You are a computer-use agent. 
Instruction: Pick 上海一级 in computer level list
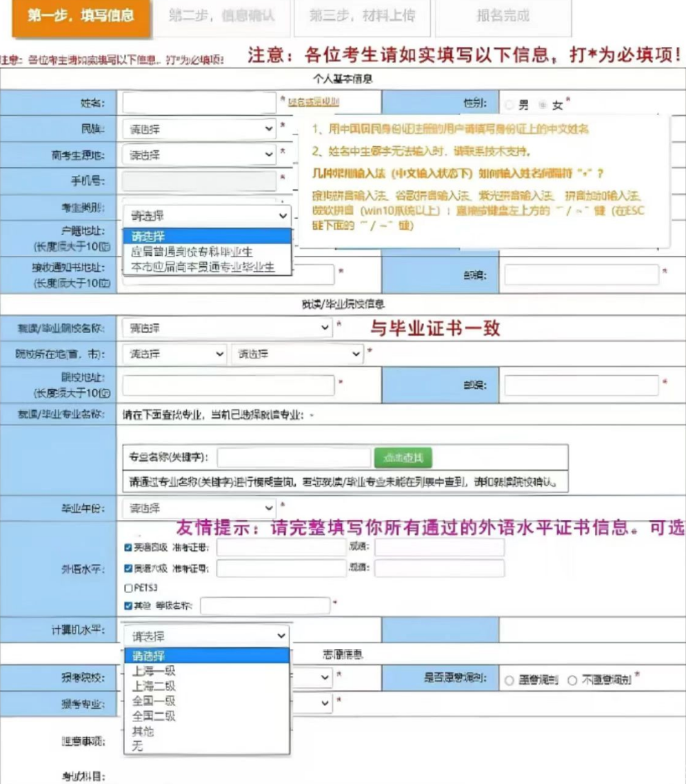pyautogui.click(x=154, y=670)
